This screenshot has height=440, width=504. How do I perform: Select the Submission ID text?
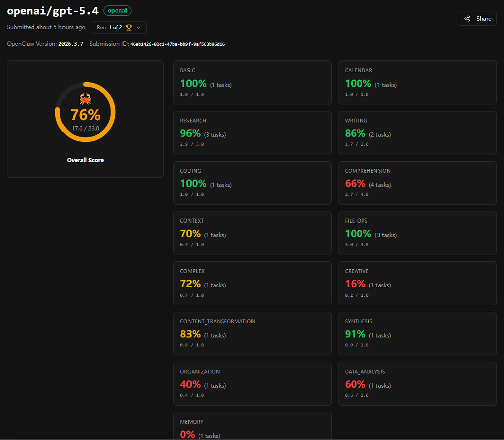(x=177, y=44)
